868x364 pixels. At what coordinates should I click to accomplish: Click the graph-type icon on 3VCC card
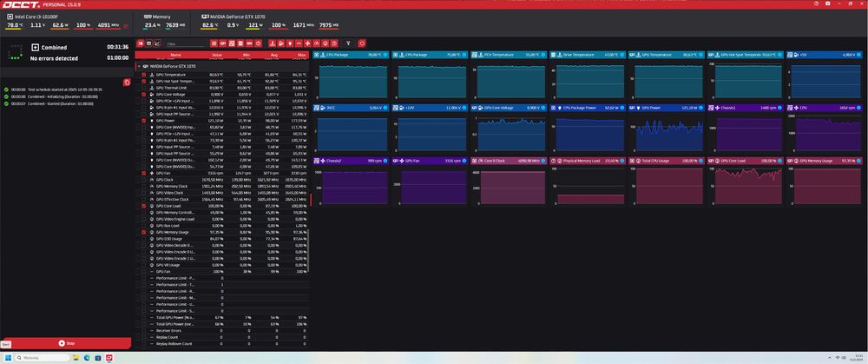tap(317, 108)
